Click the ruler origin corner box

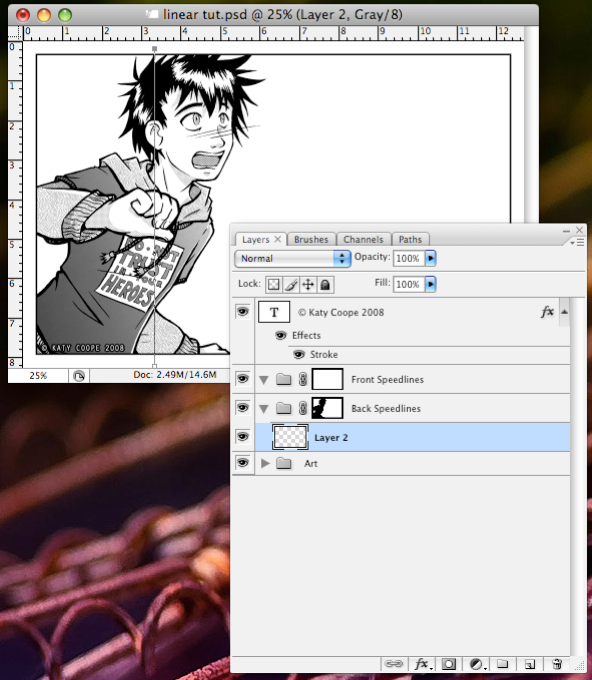point(15,33)
